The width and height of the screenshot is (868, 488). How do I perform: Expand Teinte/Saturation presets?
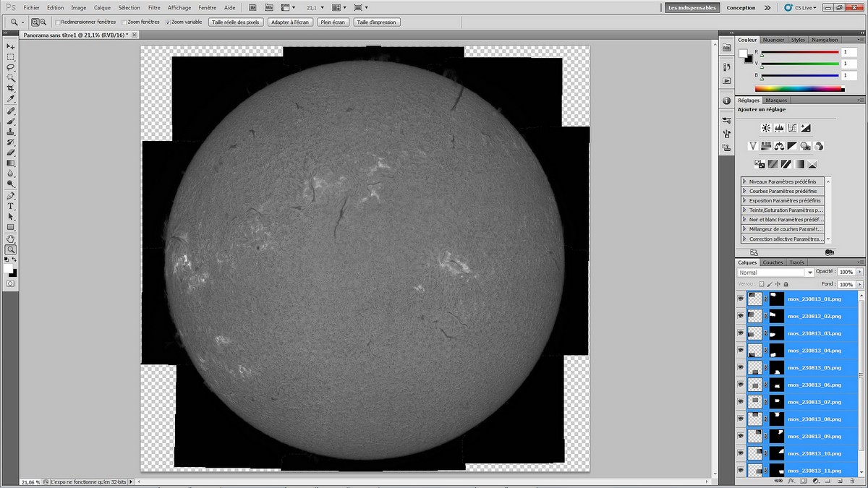745,210
